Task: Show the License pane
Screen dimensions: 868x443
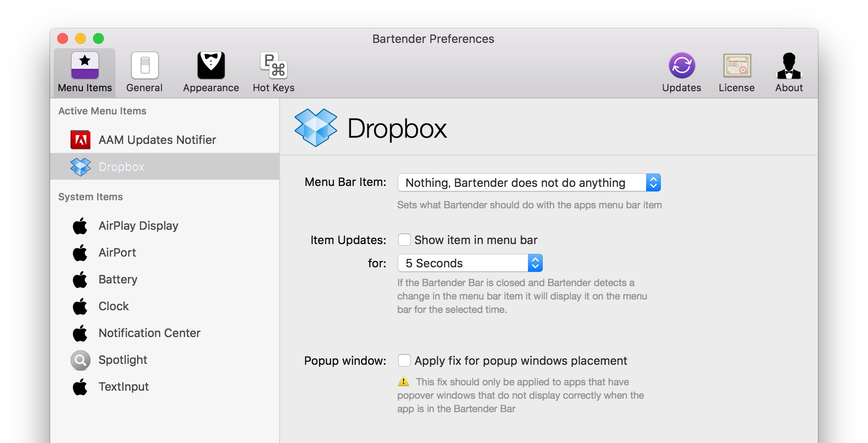Action: coord(736,72)
